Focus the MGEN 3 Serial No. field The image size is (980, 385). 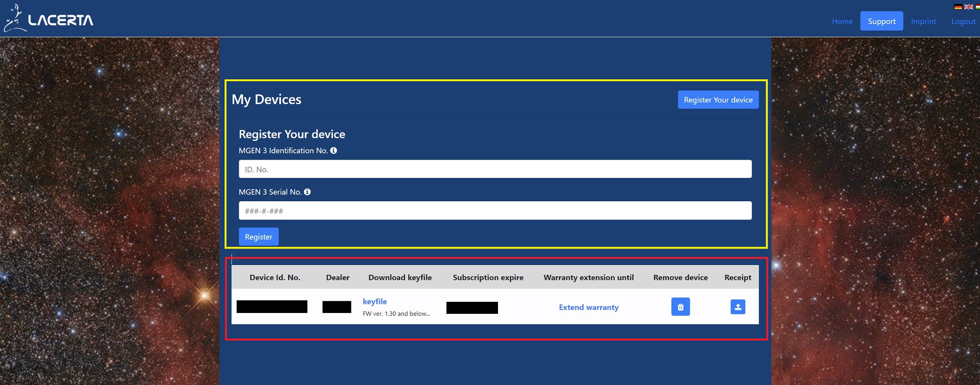(495, 210)
